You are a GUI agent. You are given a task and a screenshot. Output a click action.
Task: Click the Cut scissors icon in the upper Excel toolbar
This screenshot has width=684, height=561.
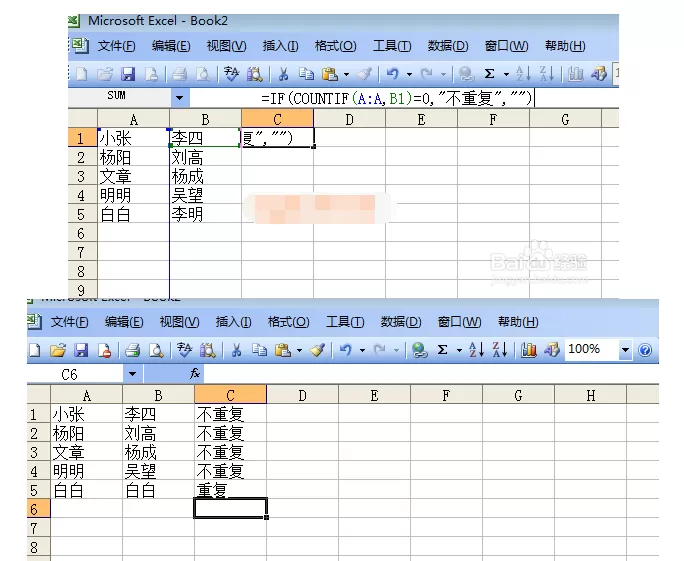click(284, 75)
